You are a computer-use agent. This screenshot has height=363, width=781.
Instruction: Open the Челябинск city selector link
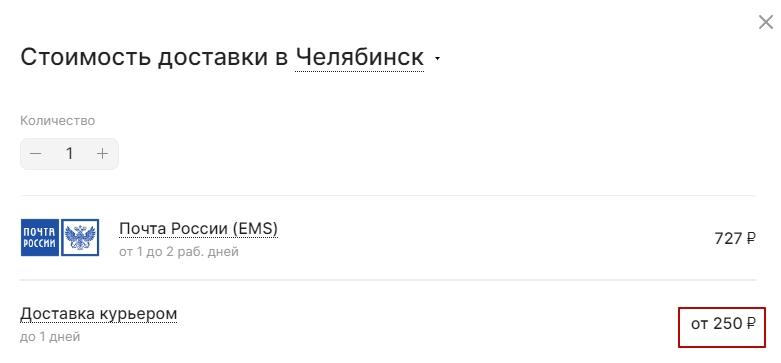359,57
